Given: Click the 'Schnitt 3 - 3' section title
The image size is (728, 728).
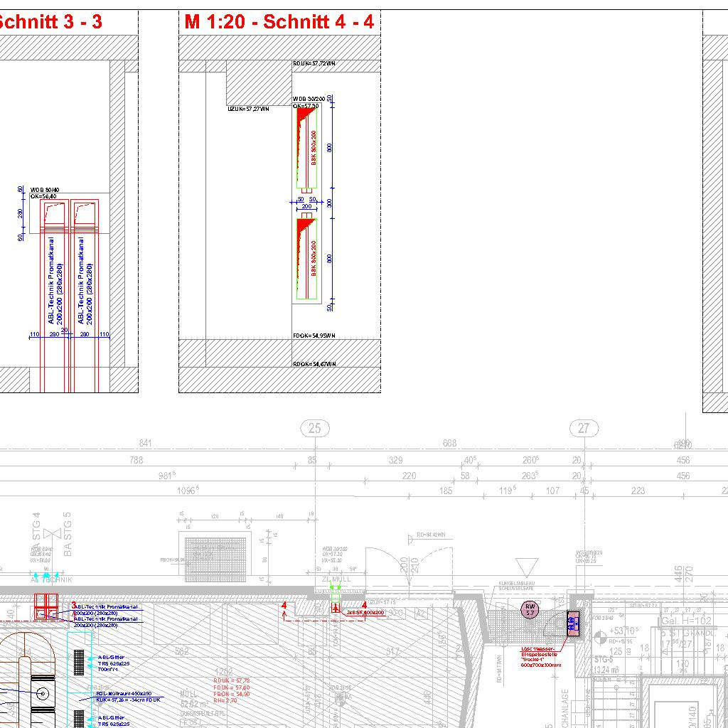Looking at the screenshot, I should click(50, 22).
